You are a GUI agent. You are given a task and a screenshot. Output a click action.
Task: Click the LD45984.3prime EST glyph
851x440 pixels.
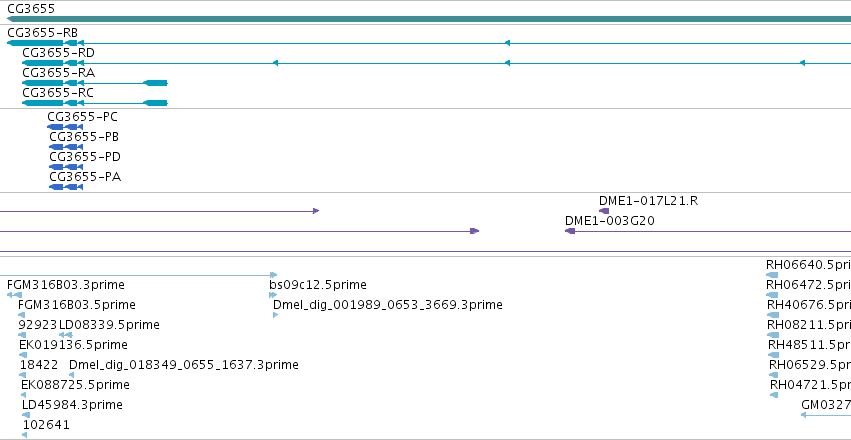(x=26, y=416)
